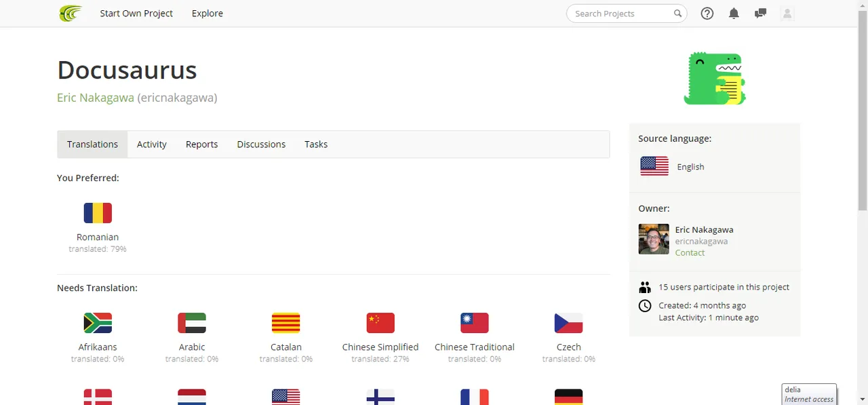Click the French flag in bottom row

(x=475, y=397)
